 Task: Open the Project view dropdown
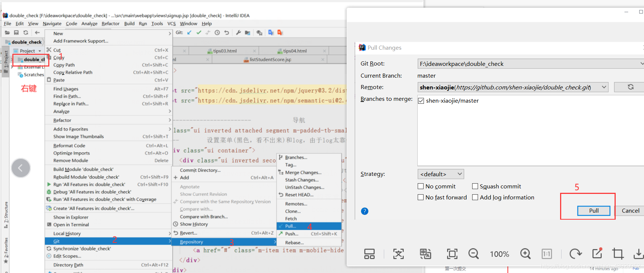click(40, 51)
